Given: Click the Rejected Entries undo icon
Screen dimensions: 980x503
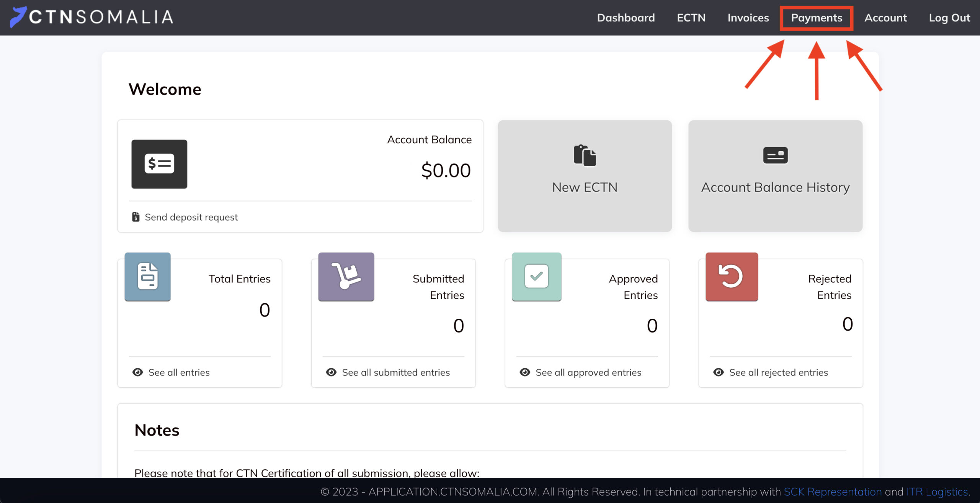Looking at the screenshot, I should (x=732, y=277).
